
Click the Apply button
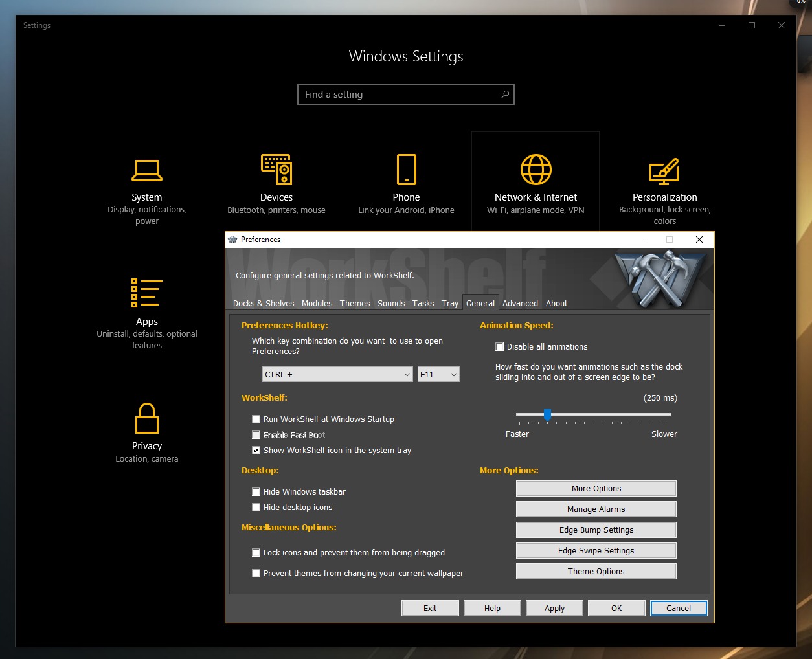[x=554, y=609]
